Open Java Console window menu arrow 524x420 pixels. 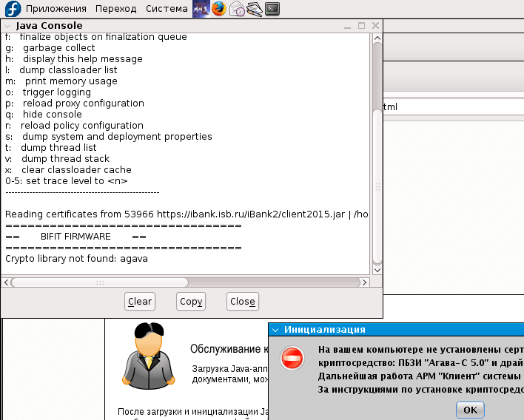point(7,26)
